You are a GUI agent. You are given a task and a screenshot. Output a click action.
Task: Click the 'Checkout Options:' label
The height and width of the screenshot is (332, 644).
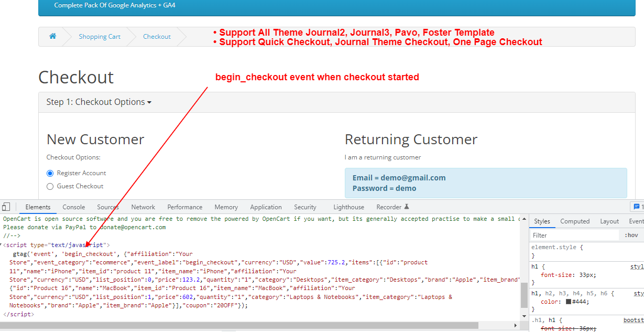click(73, 157)
